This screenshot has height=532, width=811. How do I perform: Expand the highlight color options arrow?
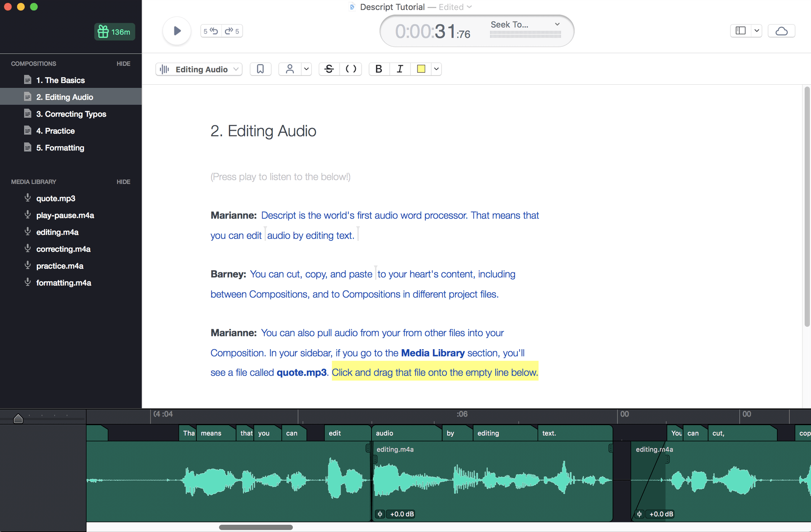pyautogui.click(x=436, y=69)
